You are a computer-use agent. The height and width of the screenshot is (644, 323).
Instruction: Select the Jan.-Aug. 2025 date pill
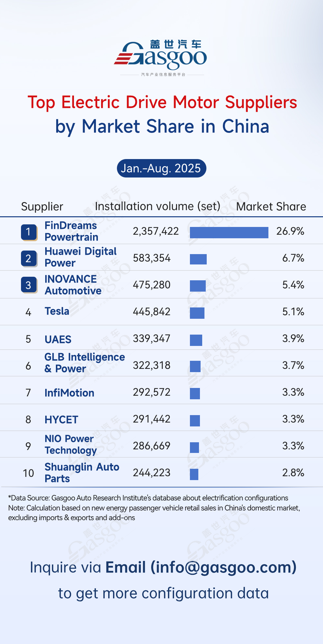161,168
